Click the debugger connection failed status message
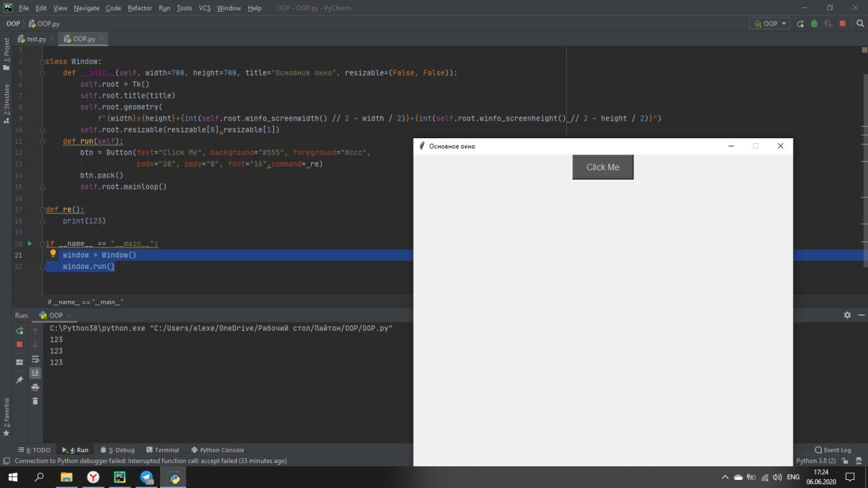 click(x=151, y=461)
